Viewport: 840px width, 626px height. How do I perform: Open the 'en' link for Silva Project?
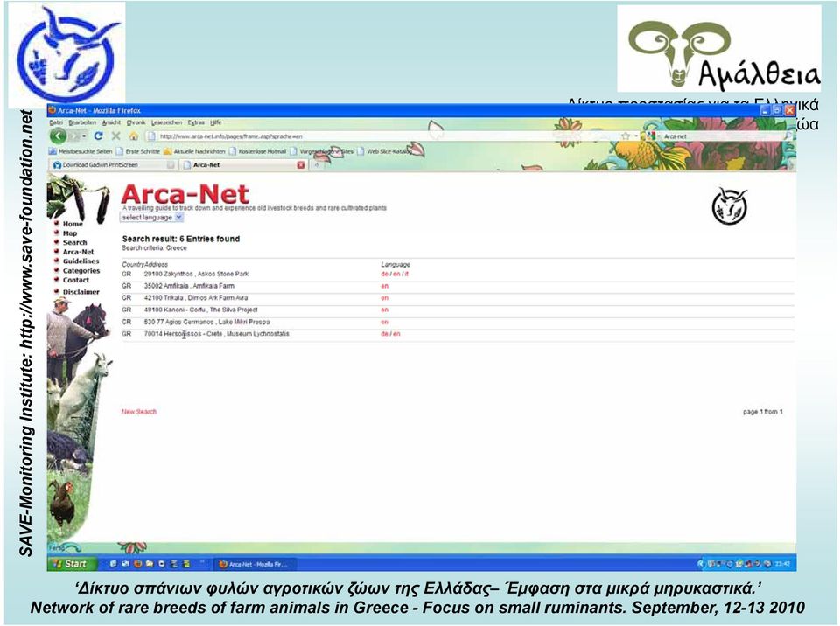click(x=384, y=310)
